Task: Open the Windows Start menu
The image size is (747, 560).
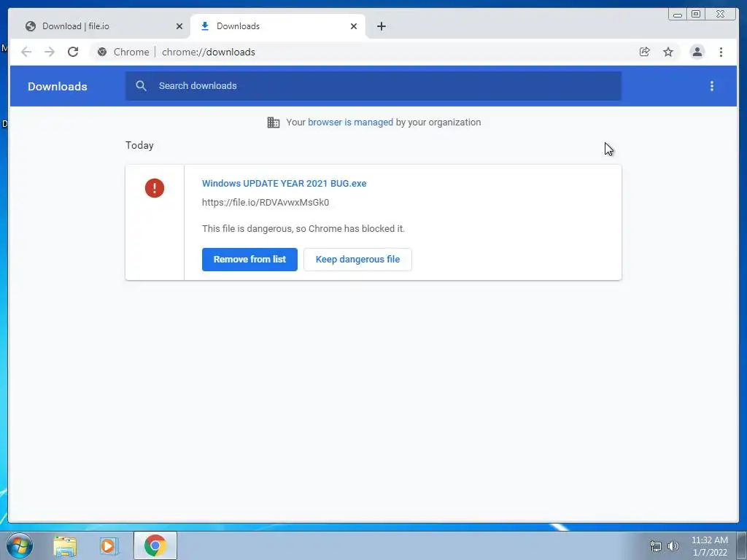Action: (20, 545)
